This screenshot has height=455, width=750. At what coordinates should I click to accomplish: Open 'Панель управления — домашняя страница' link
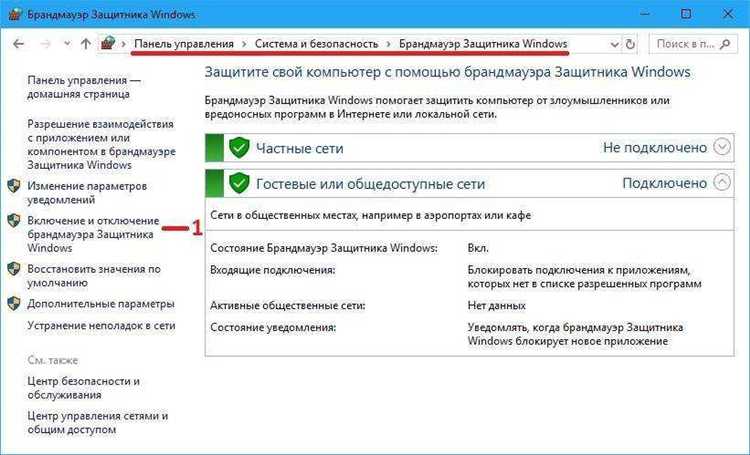point(84,87)
